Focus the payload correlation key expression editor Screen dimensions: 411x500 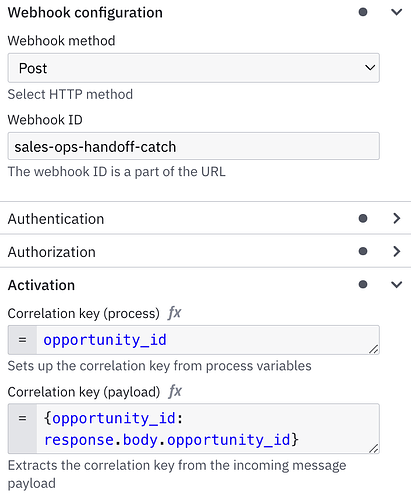point(208,429)
